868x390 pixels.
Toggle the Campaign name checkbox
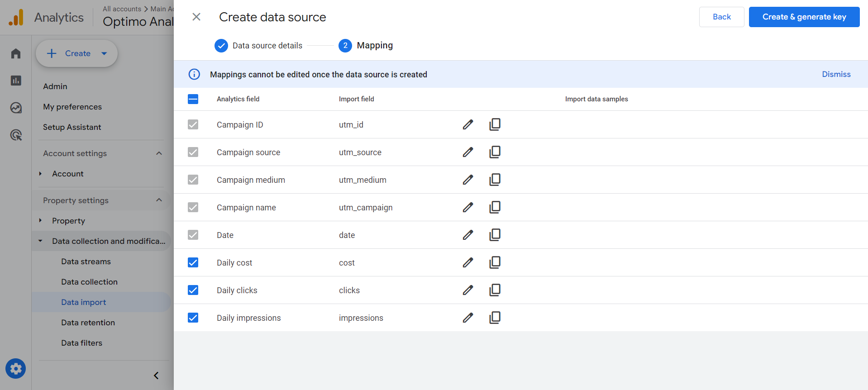pyautogui.click(x=193, y=207)
